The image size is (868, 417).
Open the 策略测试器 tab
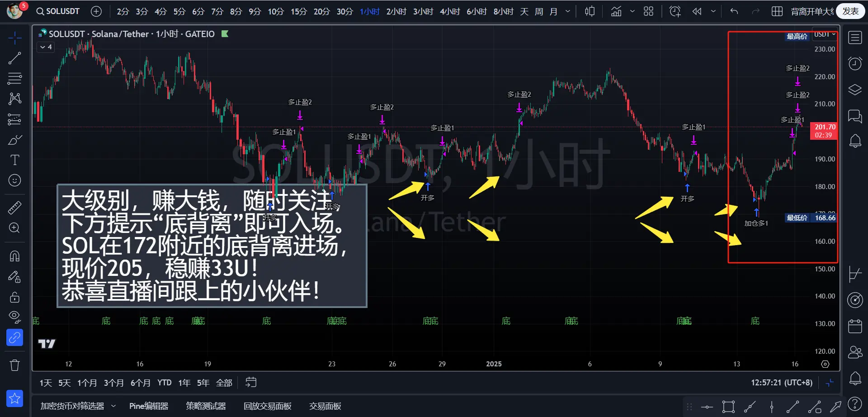point(206,406)
